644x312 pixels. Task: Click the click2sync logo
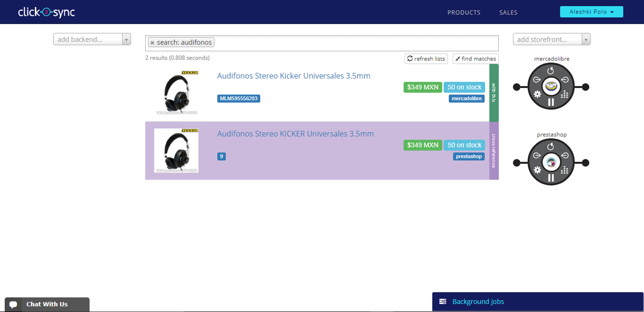[46, 12]
